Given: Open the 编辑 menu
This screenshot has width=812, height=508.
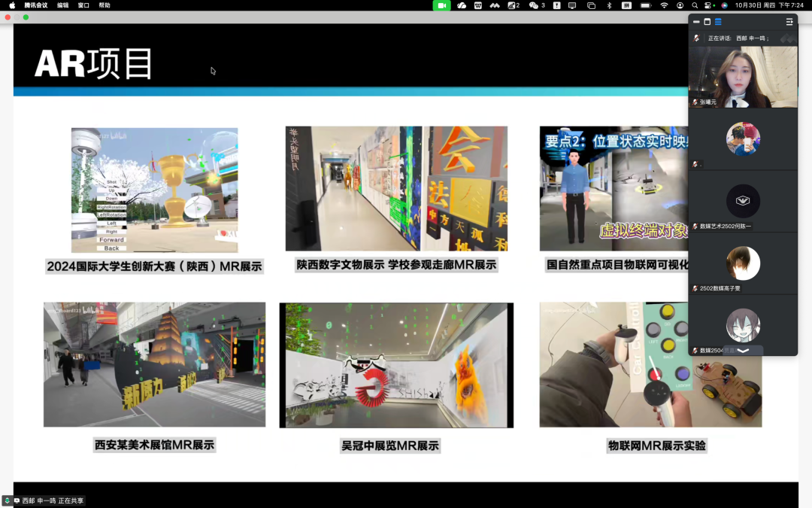Looking at the screenshot, I should coord(62,5).
